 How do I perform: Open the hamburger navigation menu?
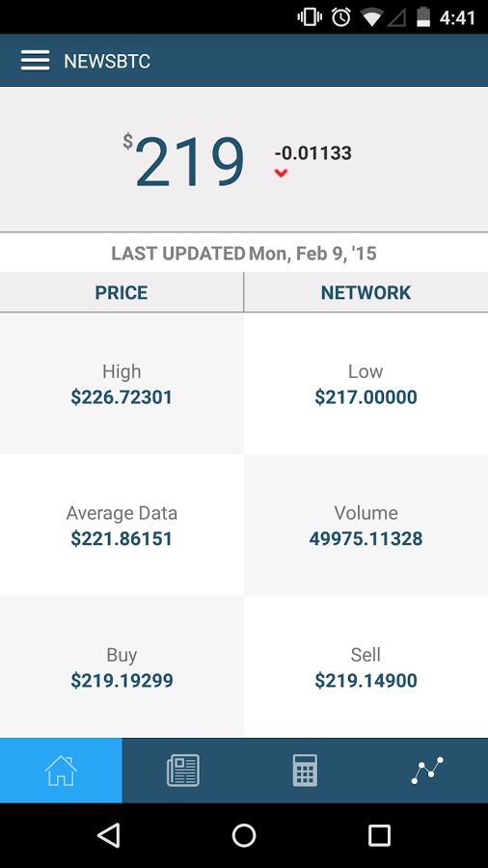click(36, 61)
